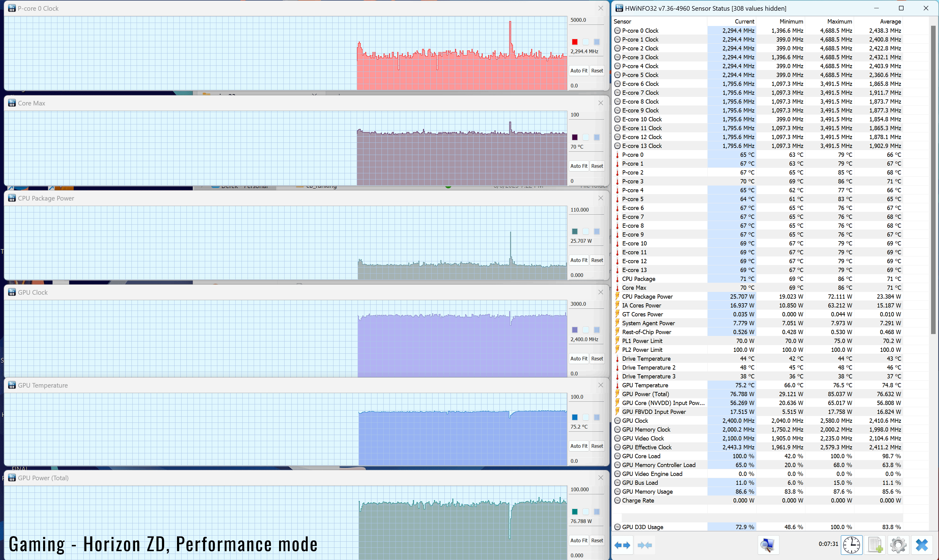Click the Average column header
The image size is (939, 560).
pos(878,21)
